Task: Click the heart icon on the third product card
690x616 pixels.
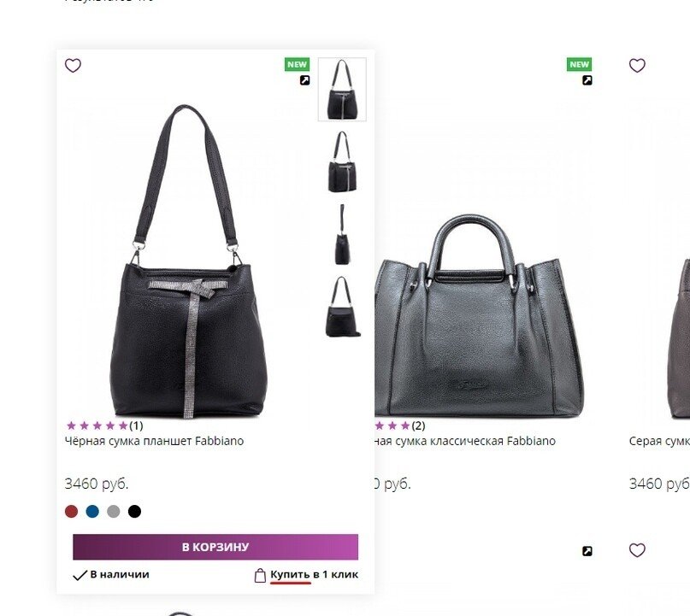Action: click(x=637, y=66)
